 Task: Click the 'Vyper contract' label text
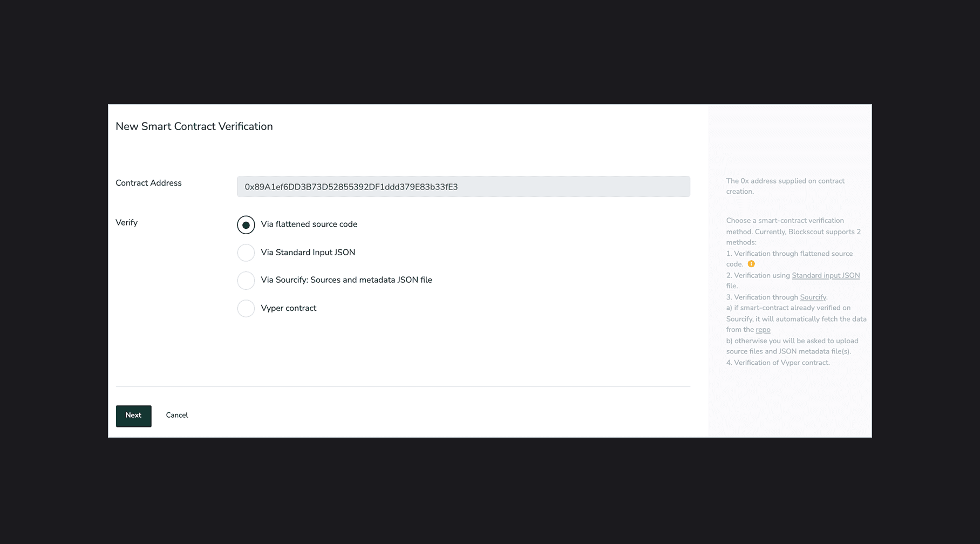coord(288,308)
